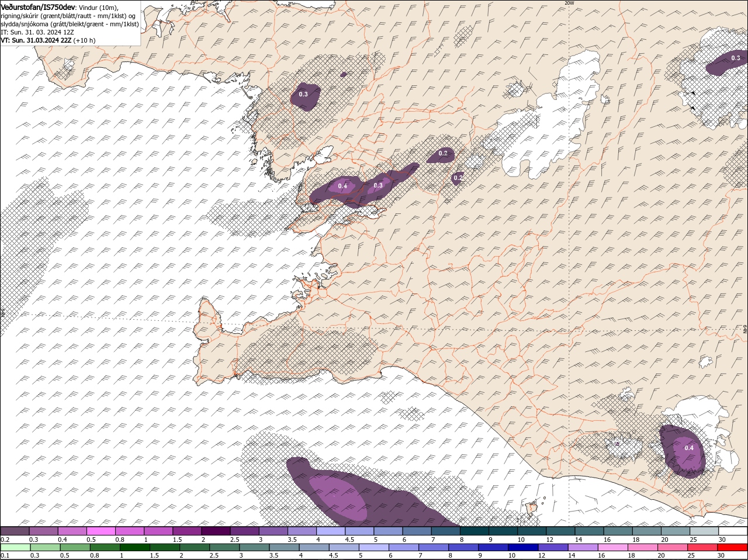Screen dimensions: 748x560
Task: Pick the light lavender upper swatch at 4
Action: coord(331,531)
